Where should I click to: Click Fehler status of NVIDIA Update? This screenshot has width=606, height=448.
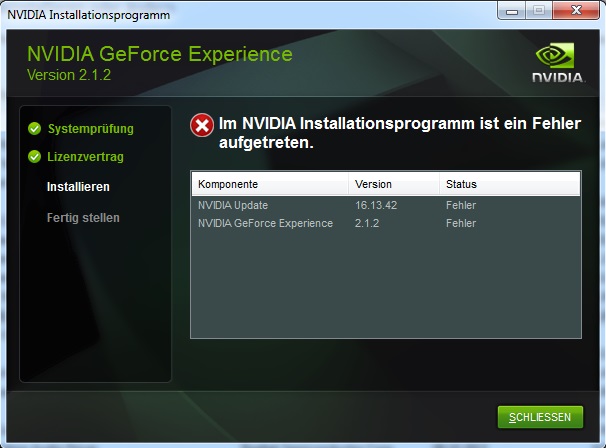[461, 205]
